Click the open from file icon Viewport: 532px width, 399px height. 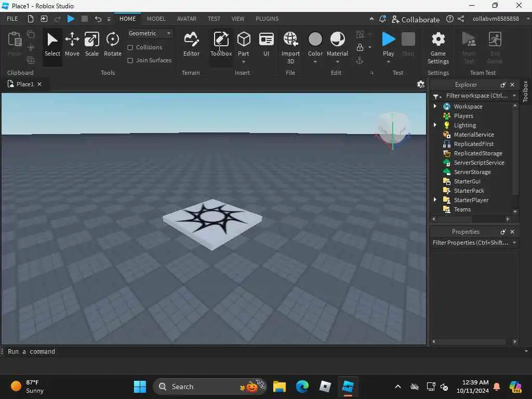(44, 19)
